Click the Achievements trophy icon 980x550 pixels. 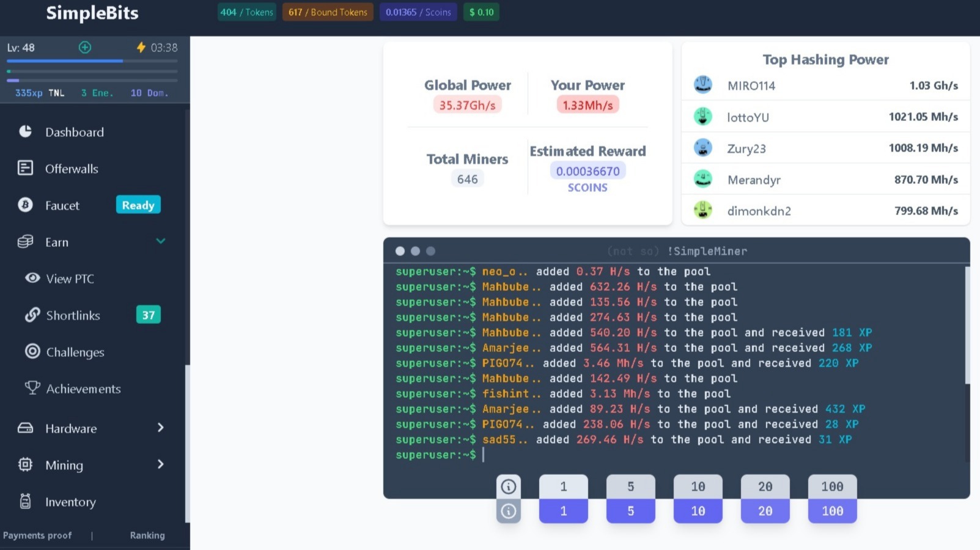coord(32,388)
